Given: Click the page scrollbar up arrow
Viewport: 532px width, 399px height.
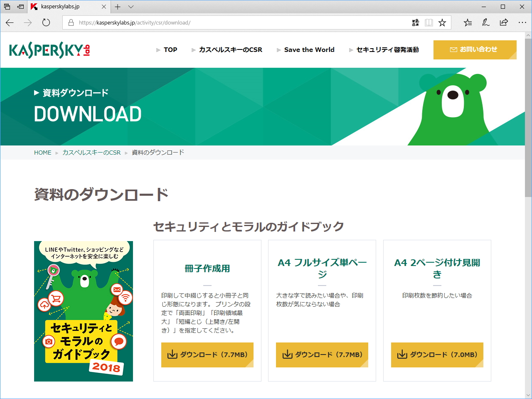Looking at the screenshot, I should pos(528,36).
